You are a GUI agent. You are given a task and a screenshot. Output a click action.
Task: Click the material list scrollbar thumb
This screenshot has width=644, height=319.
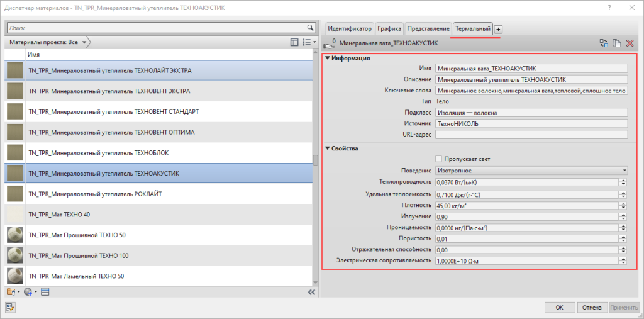click(315, 160)
